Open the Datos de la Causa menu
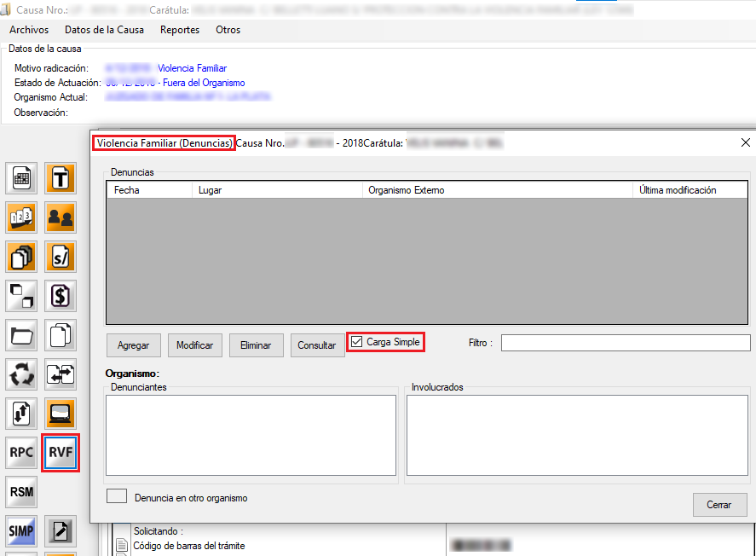The image size is (756, 556). coord(104,30)
